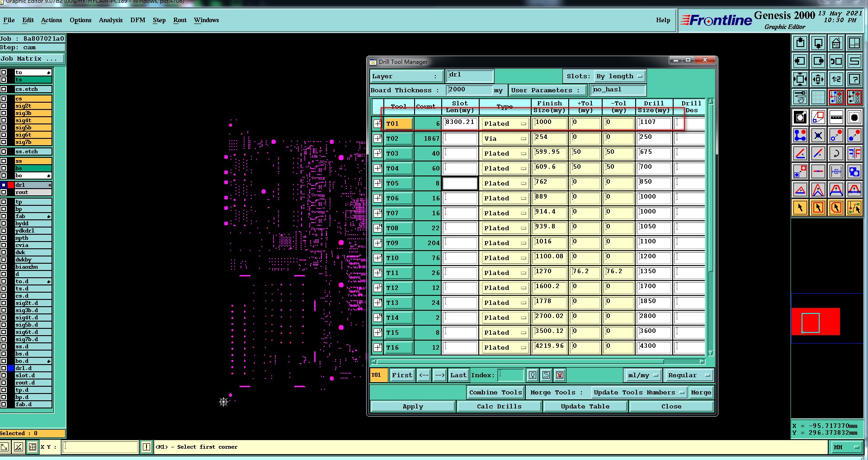Open the ml/my units dropdown
Viewport: 868px width, 460px height.
pyautogui.click(x=642, y=375)
